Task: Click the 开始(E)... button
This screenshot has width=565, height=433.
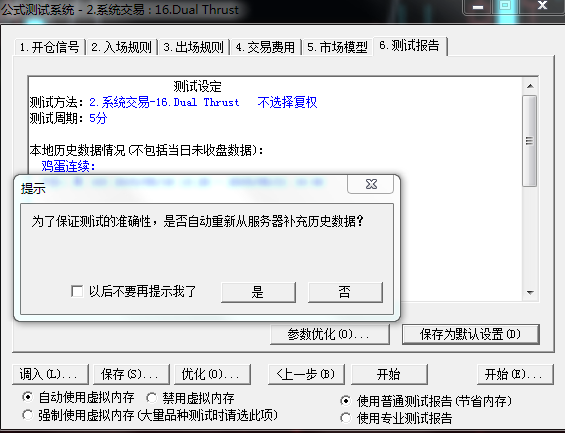Action: 515,374
